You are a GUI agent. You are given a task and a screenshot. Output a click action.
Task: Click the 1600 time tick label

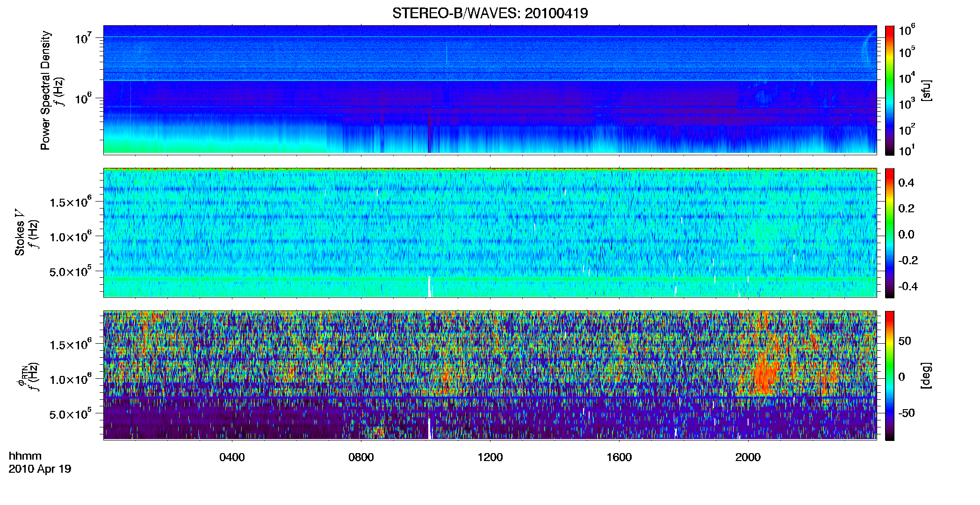[619, 457]
